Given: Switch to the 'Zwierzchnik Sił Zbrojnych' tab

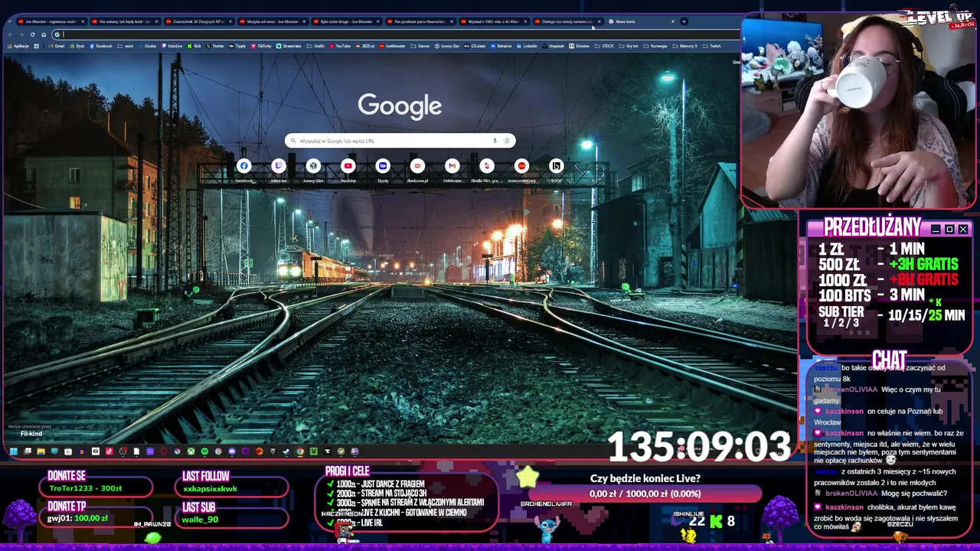Looking at the screenshot, I should click(199, 21).
